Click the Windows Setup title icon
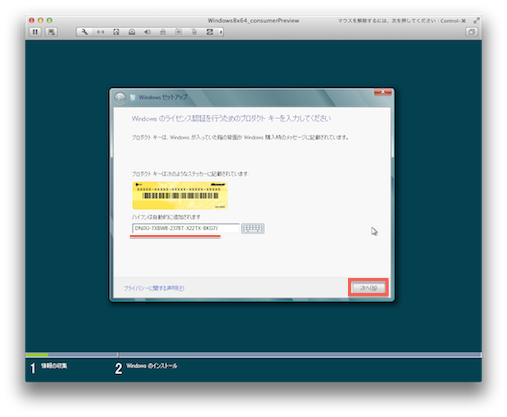507x417 pixels. 133,97
